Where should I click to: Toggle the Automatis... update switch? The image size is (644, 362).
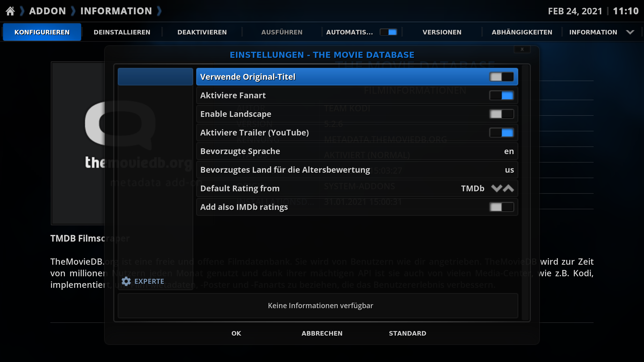click(388, 32)
